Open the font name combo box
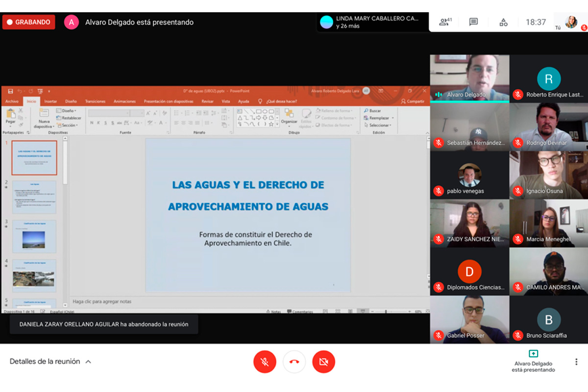The width and height of the screenshot is (588, 392). 109,113
